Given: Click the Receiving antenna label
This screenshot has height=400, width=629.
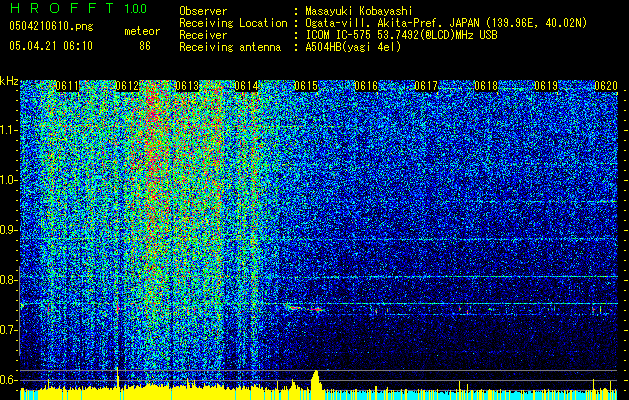Looking at the screenshot, I should pos(230,47).
